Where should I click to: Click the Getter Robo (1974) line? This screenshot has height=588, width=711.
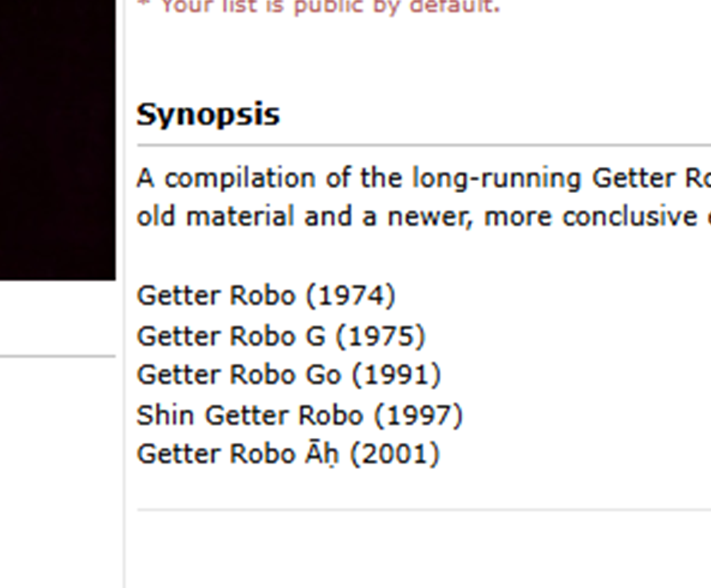point(266,295)
